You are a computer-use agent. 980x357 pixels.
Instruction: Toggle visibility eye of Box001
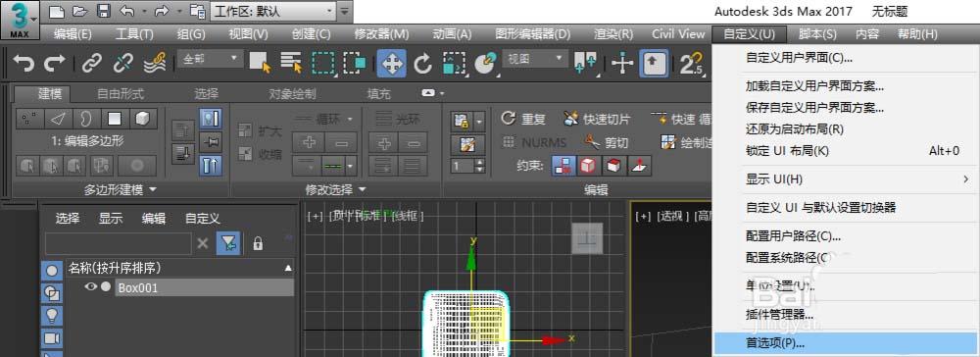[x=91, y=287]
